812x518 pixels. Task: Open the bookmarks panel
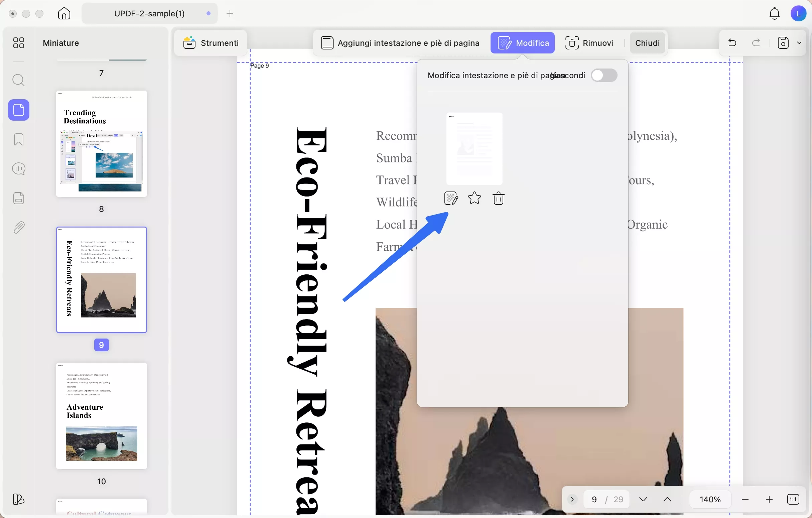(19, 140)
